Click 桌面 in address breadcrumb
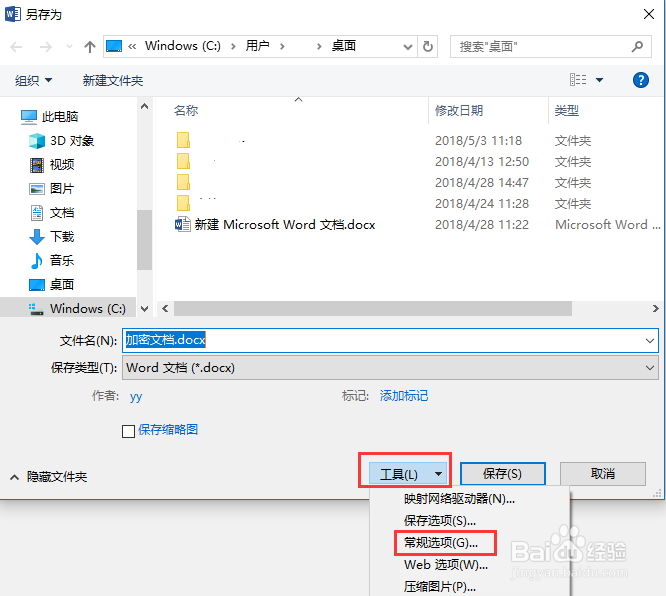 point(344,46)
